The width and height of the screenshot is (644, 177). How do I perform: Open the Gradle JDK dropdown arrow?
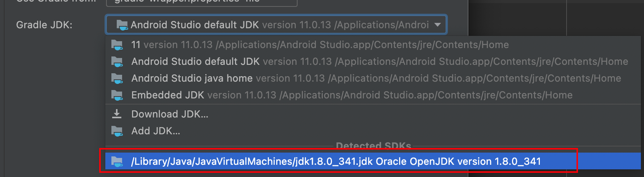(438, 25)
